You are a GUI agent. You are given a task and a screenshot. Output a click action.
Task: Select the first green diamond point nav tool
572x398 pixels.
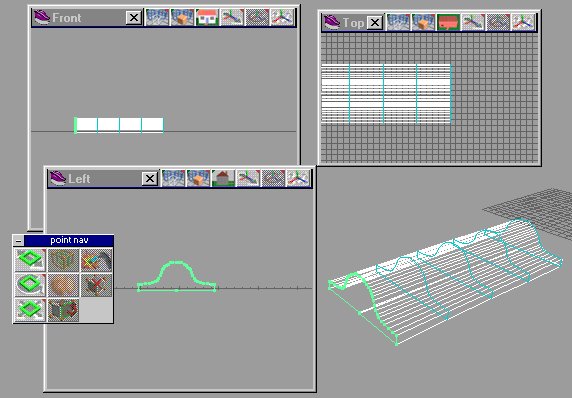[30, 260]
